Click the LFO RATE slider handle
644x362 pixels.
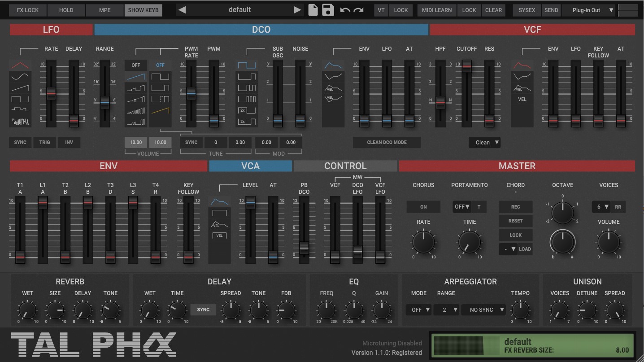pyautogui.click(x=51, y=94)
